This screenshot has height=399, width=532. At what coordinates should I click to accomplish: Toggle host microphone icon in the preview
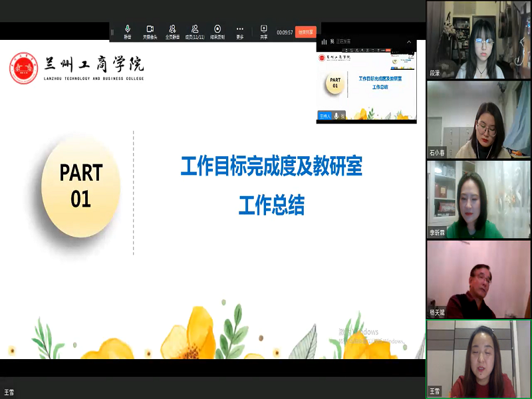336,116
